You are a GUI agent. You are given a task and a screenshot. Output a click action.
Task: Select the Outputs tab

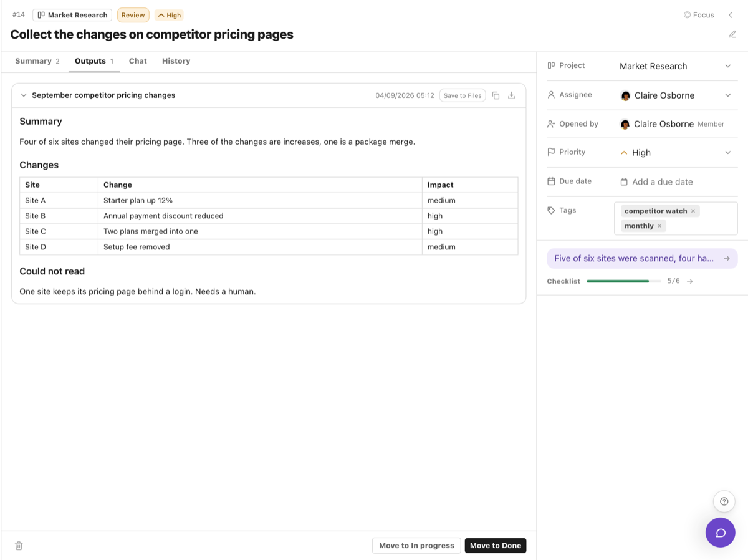point(94,61)
